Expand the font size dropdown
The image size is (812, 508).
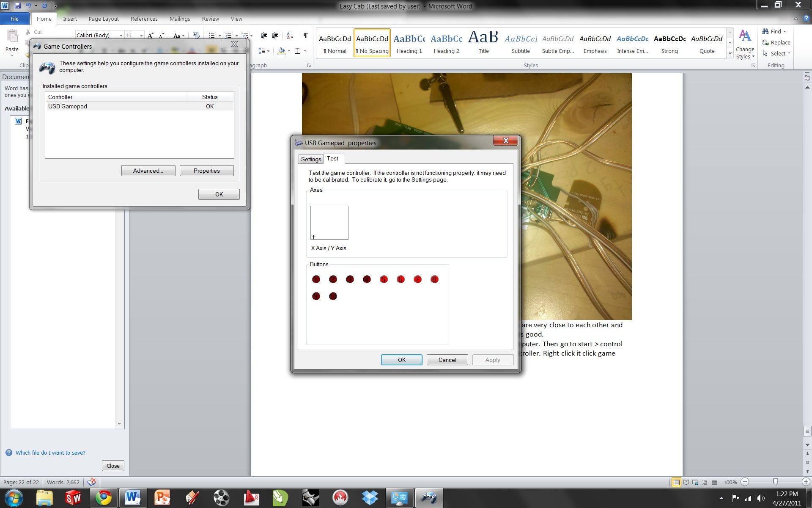(x=141, y=36)
